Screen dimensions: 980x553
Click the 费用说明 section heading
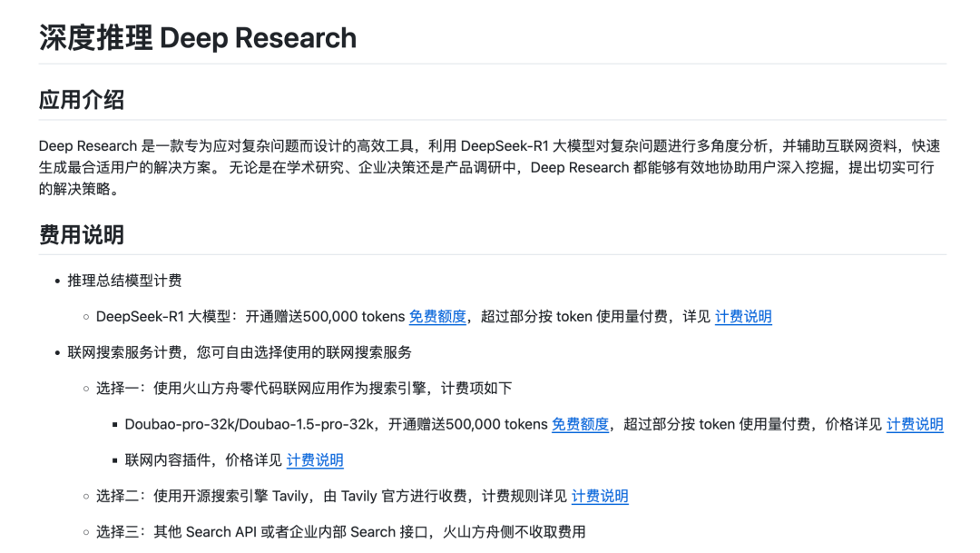coord(82,234)
